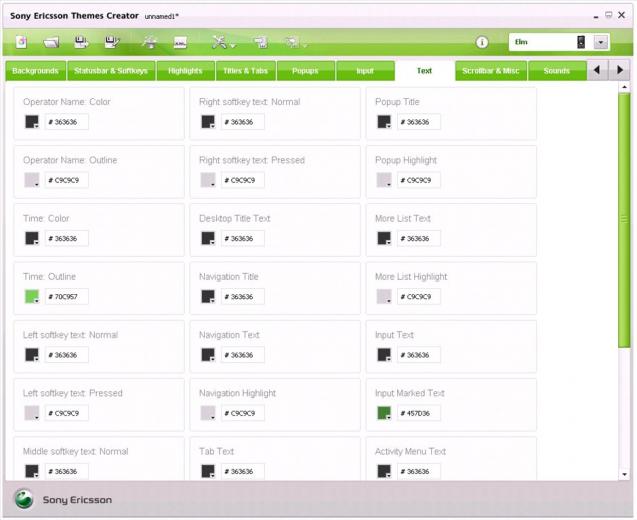Select the Input tab
This screenshot has height=520, width=637.
365,71
